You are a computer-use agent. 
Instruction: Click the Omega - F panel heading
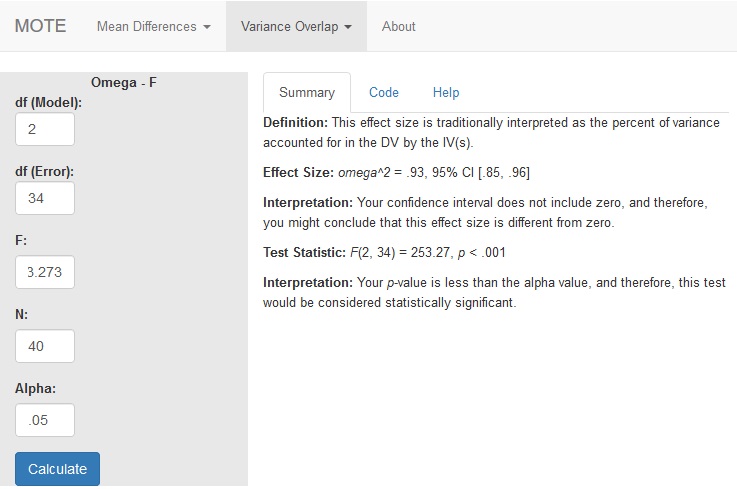[124, 82]
